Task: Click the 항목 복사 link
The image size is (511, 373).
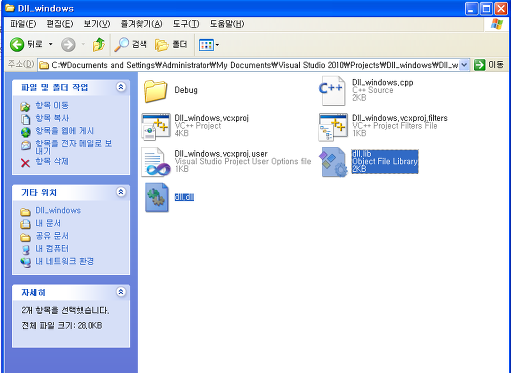Action: [52, 118]
